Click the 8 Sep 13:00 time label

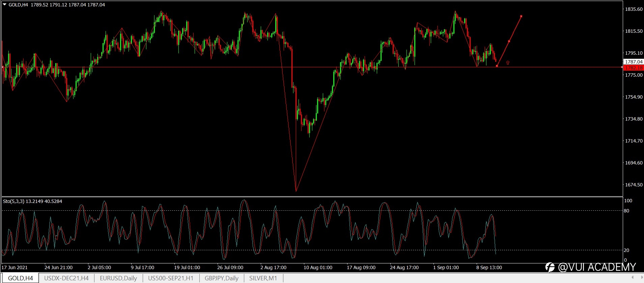pyautogui.click(x=489, y=267)
